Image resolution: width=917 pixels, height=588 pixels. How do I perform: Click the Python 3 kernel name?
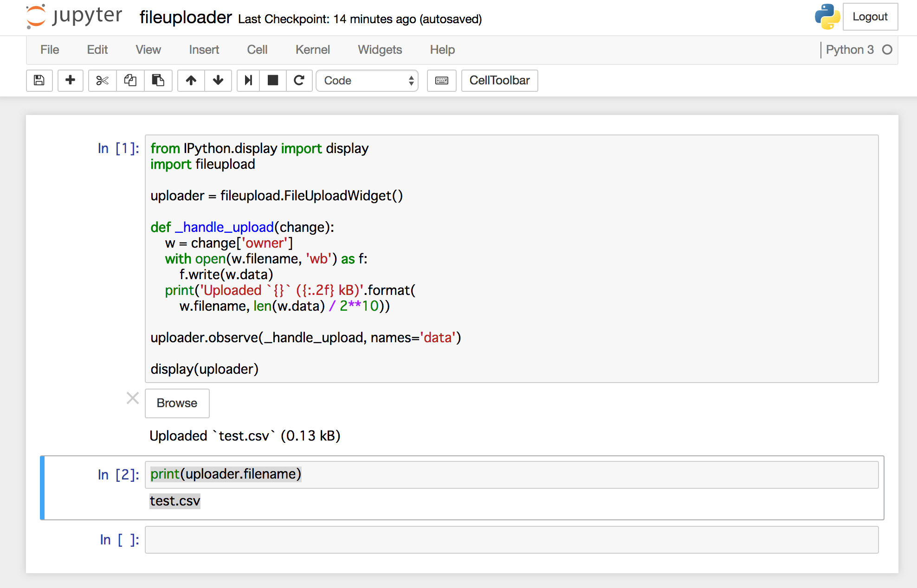pos(850,50)
